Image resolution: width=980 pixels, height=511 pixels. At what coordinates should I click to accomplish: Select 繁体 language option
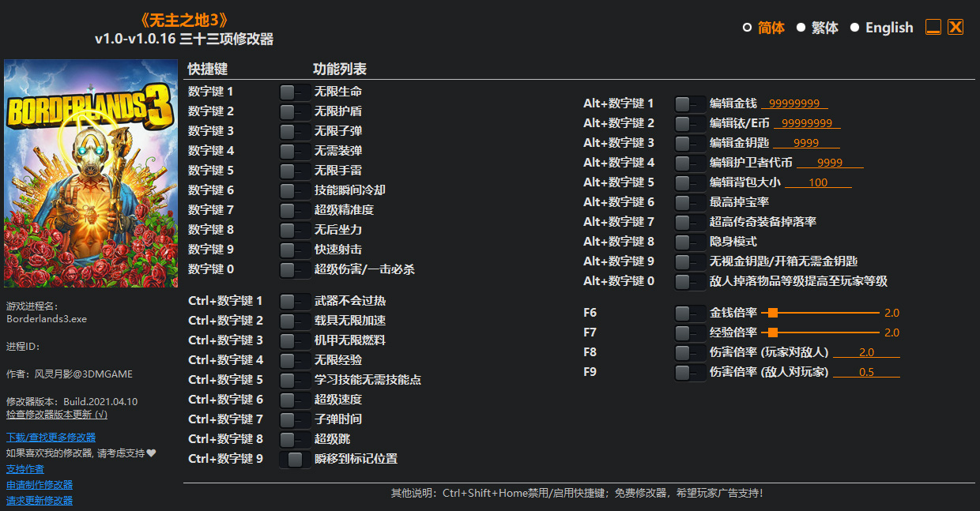pos(817,28)
